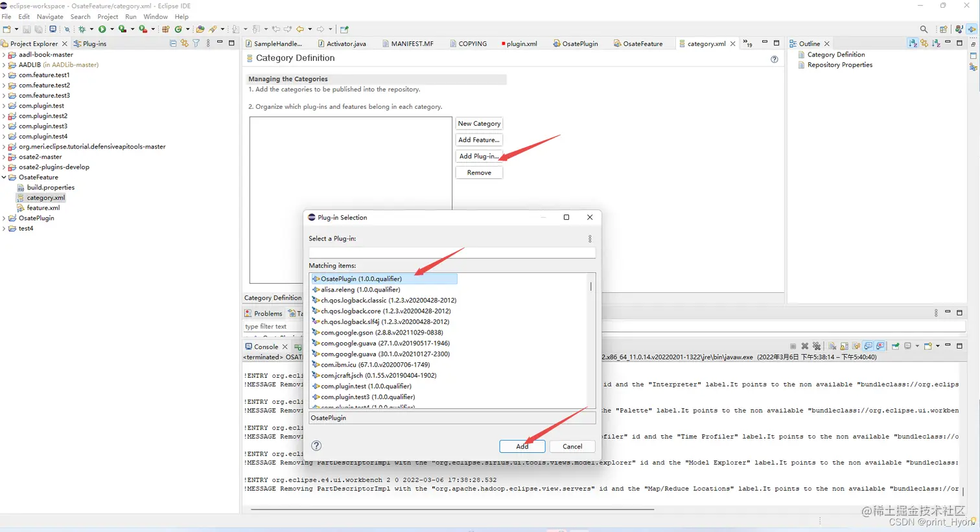Screen dimensions: 980x532
Task: Click Clear Console icon
Action: tap(832, 347)
